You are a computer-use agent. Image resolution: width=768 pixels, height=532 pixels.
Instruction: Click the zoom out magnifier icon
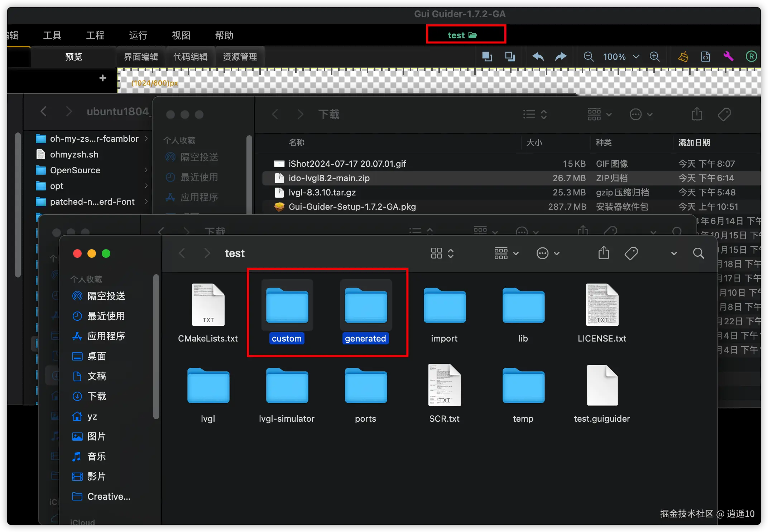click(x=588, y=57)
